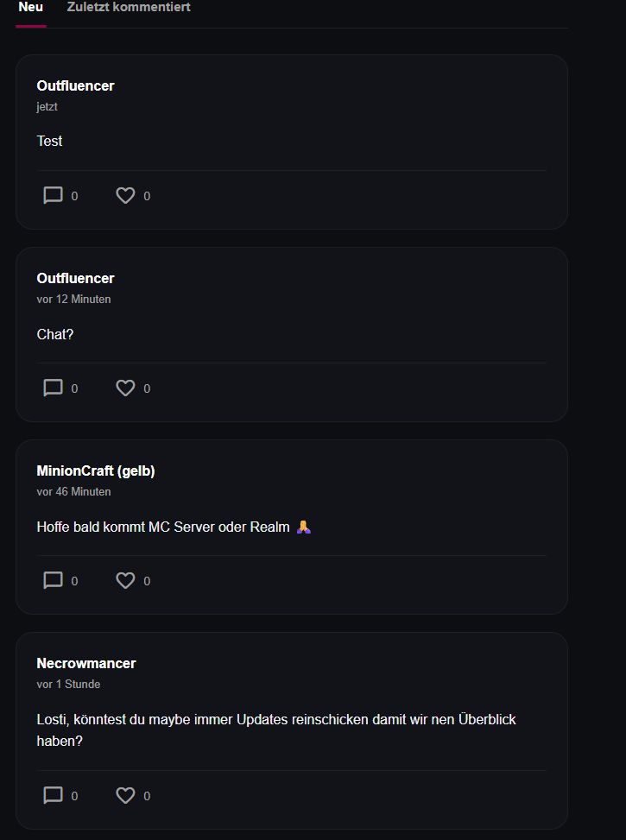Open comments on Necrowmancer's post
The width and height of the screenshot is (626, 840).
click(54, 796)
